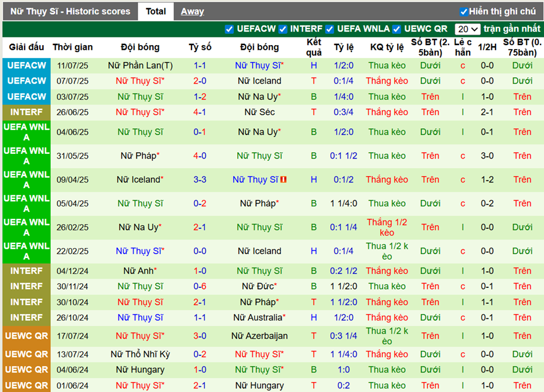The height and width of the screenshot is (392, 544).
Task: Switch to the Total tab
Action: click(x=156, y=12)
